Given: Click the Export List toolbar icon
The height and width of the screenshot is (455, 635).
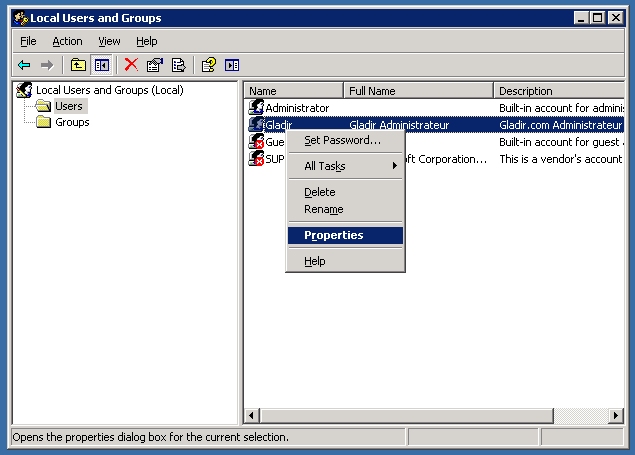Looking at the screenshot, I should (178, 65).
